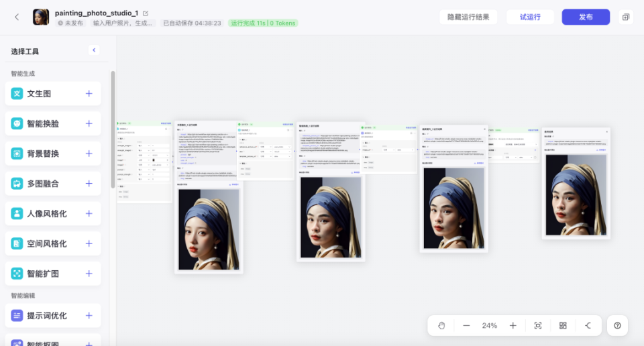The image size is (644, 346).
Task: Add the 人像风格化 tool with plus
Action: click(x=89, y=213)
